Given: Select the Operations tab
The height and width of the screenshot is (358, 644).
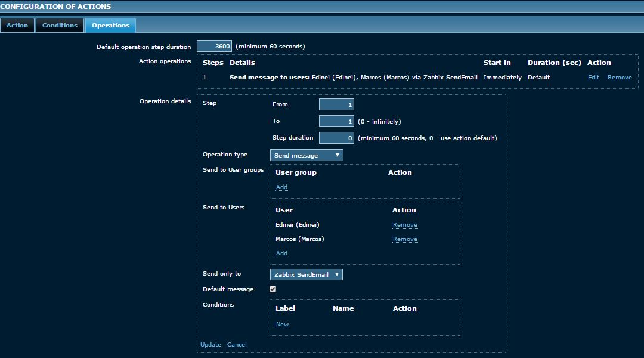Looking at the screenshot, I should pyautogui.click(x=110, y=25).
